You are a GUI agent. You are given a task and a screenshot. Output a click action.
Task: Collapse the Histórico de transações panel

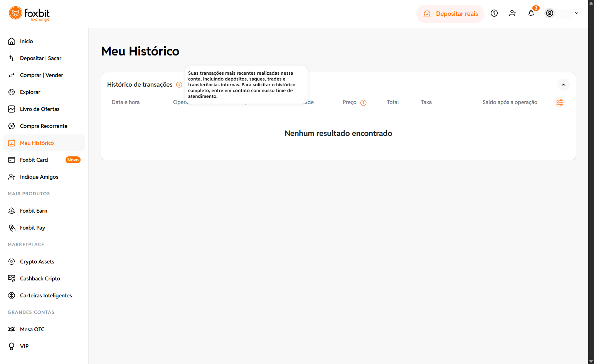pos(564,85)
